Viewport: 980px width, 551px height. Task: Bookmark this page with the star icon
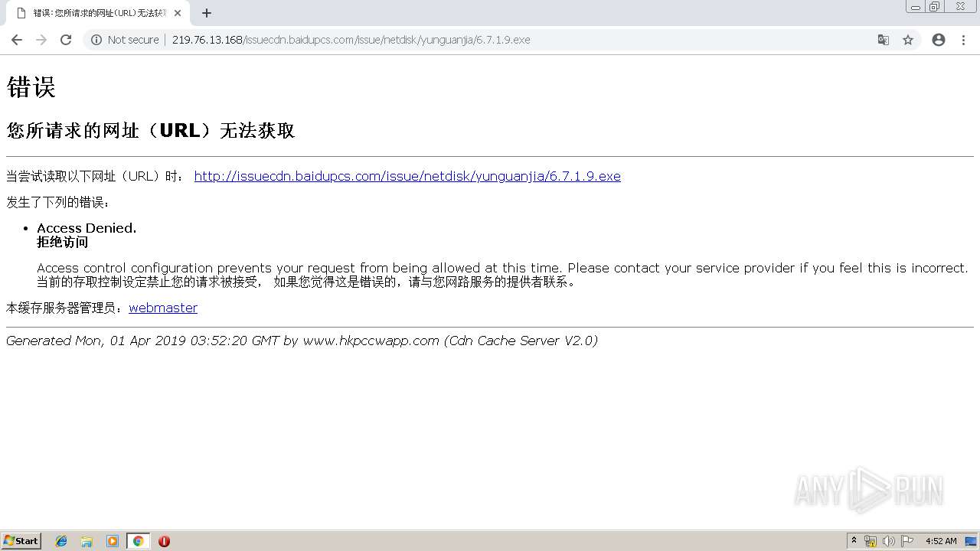[908, 40]
